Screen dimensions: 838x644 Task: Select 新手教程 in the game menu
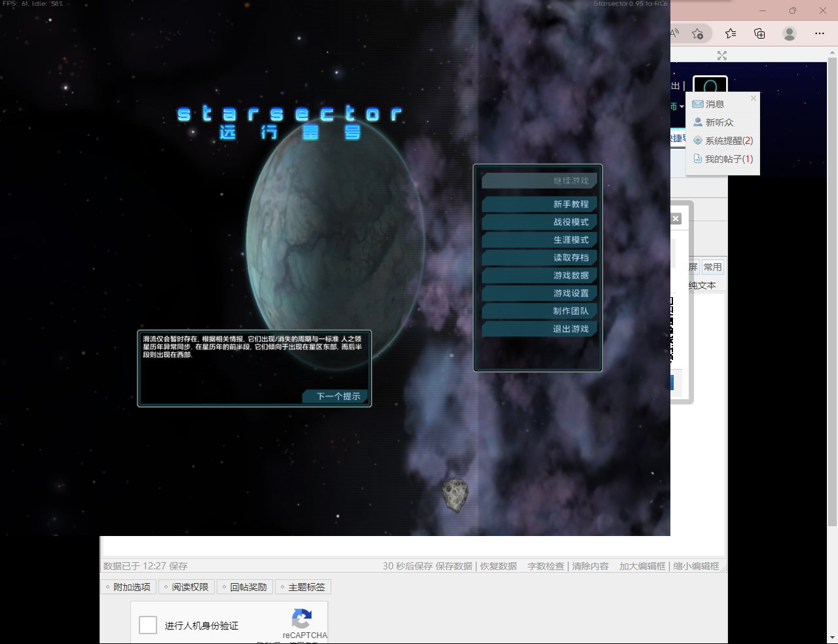click(539, 204)
